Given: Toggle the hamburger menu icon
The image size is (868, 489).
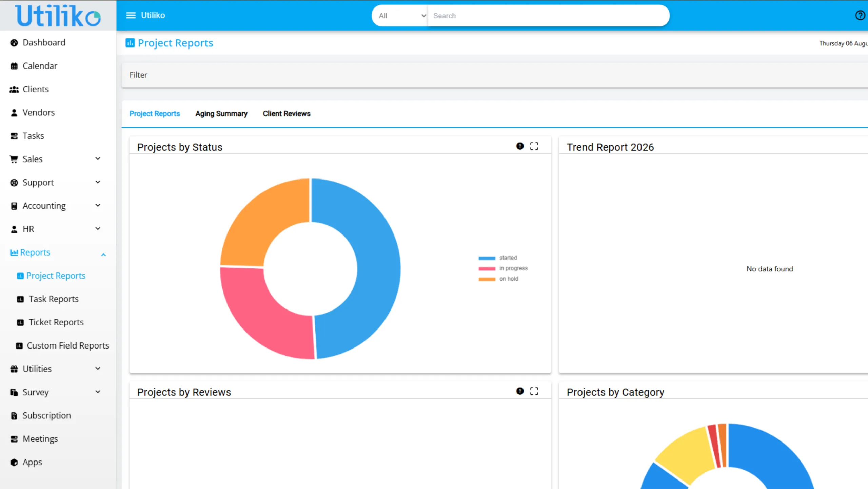Looking at the screenshot, I should (131, 15).
